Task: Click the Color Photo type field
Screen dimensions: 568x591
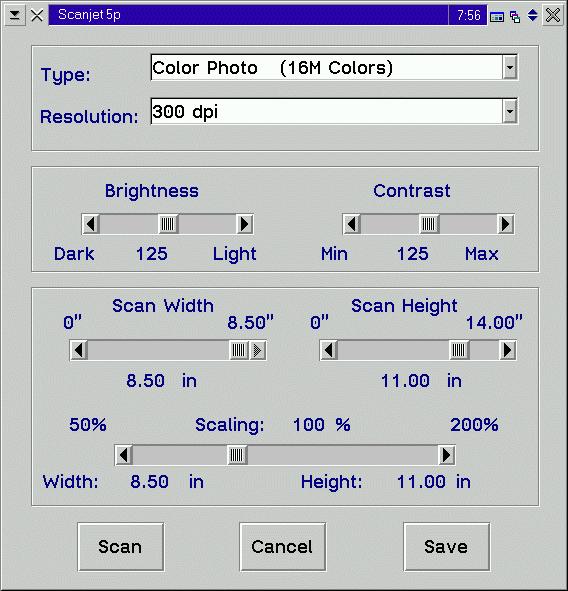Action: [x=326, y=67]
